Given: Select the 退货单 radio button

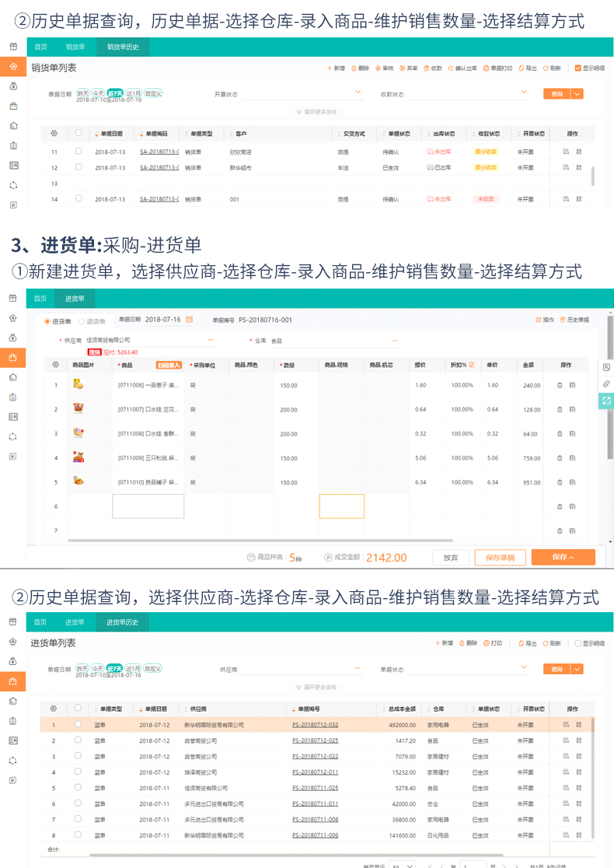Looking at the screenshot, I should (x=82, y=322).
